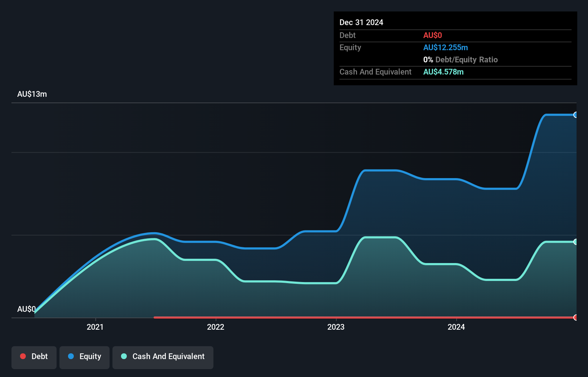
Task: Click the Debt value AU$0 in tooltip
Action: (x=433, y=35)
